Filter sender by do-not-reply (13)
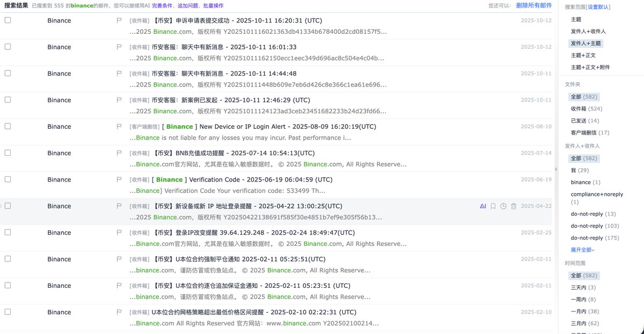 tap(594, 214)
